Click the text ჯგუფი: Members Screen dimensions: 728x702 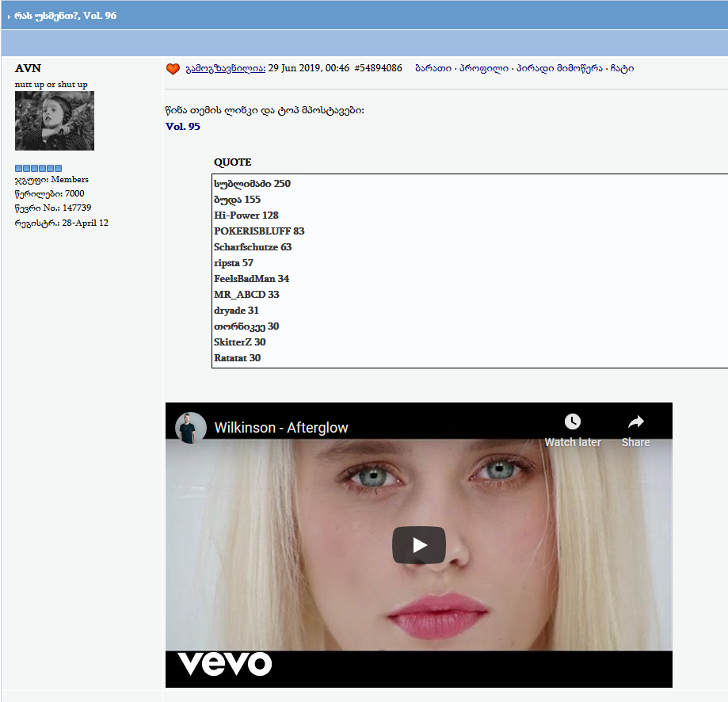tap(51, 179)
